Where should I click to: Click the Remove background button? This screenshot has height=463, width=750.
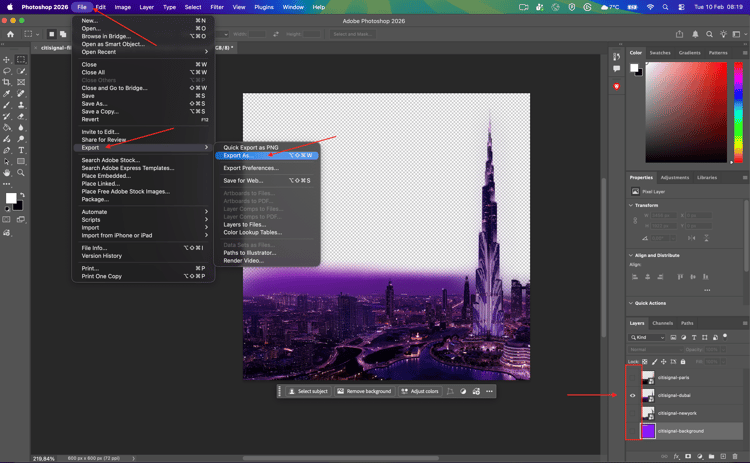coord(364,391)
